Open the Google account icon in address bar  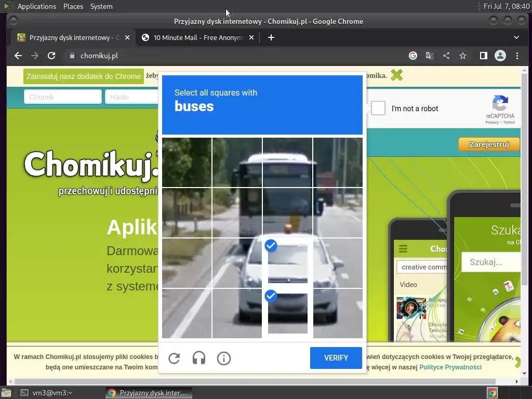pyautogui.click(x=413, y=56)
